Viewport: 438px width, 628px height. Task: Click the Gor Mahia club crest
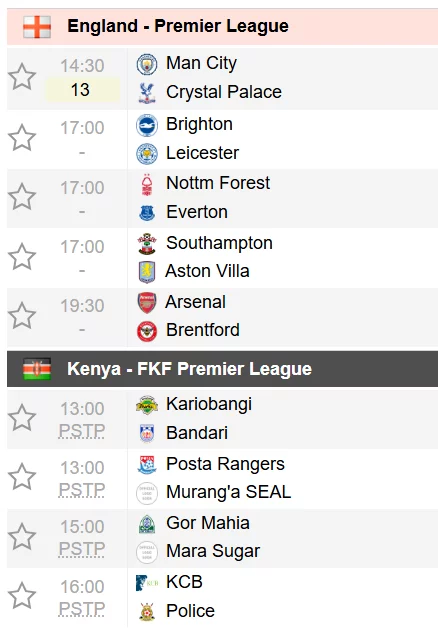(147, 524)
